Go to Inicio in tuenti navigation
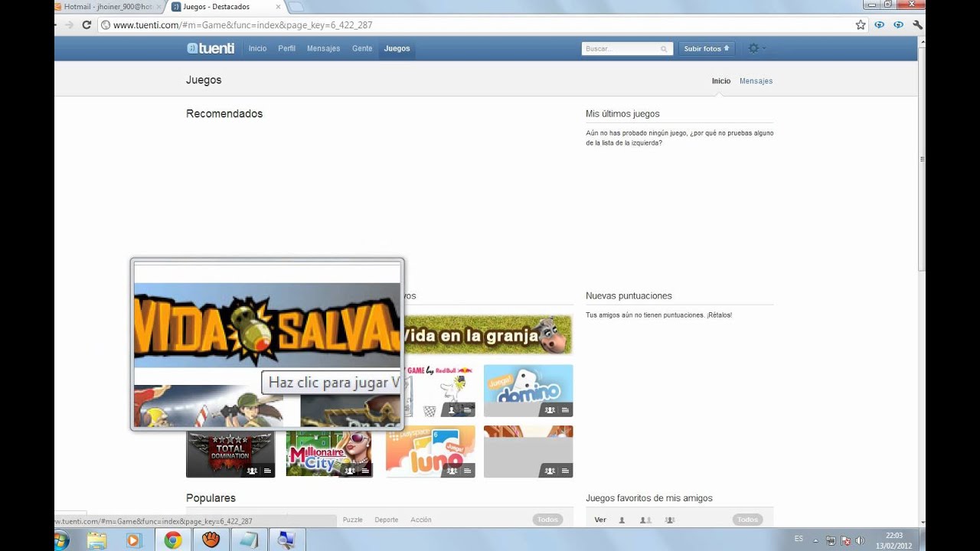Viewport: 980px width, 551px height. pos(257,48)
